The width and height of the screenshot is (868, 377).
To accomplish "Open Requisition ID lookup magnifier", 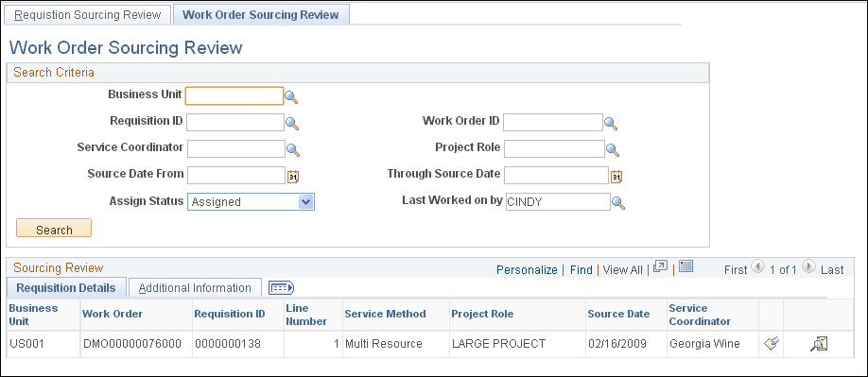I will point(292,123).
